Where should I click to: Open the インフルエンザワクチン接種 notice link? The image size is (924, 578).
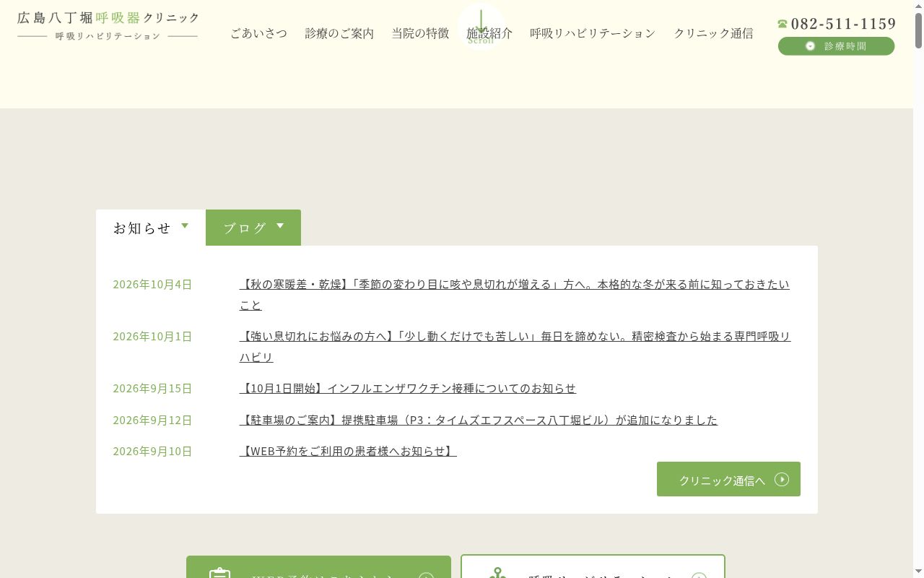(408, 388)
